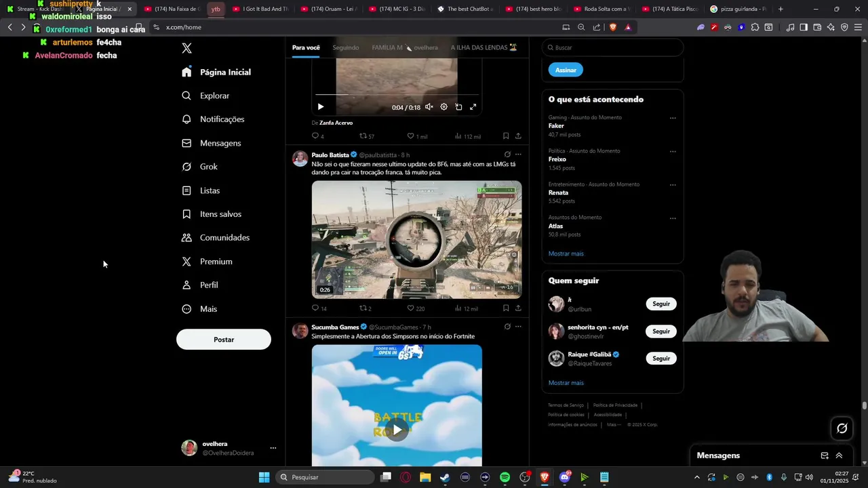Click Mostrar mais under Quem seguir
Image resolution: width=868 pixels, height=488 pixels.
point(566,383)
